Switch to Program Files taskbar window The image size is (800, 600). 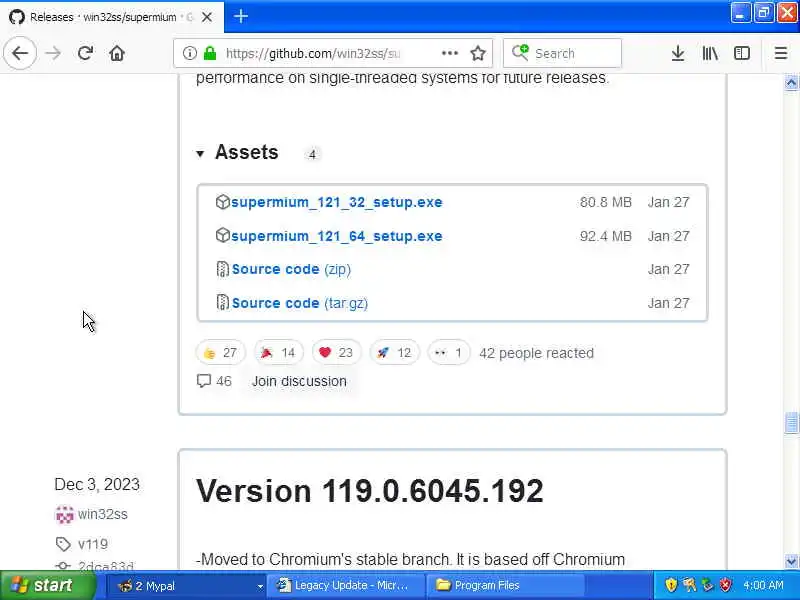coord(505,585)
